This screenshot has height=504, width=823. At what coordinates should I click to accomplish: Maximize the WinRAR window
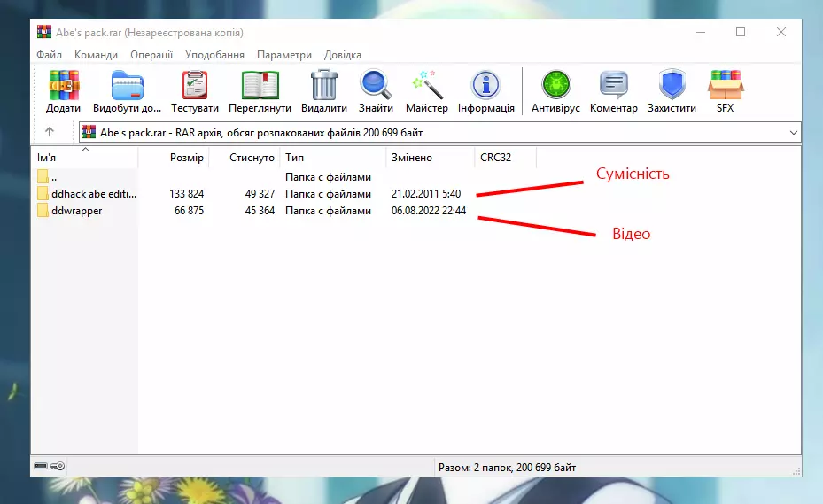click(741, 32)
